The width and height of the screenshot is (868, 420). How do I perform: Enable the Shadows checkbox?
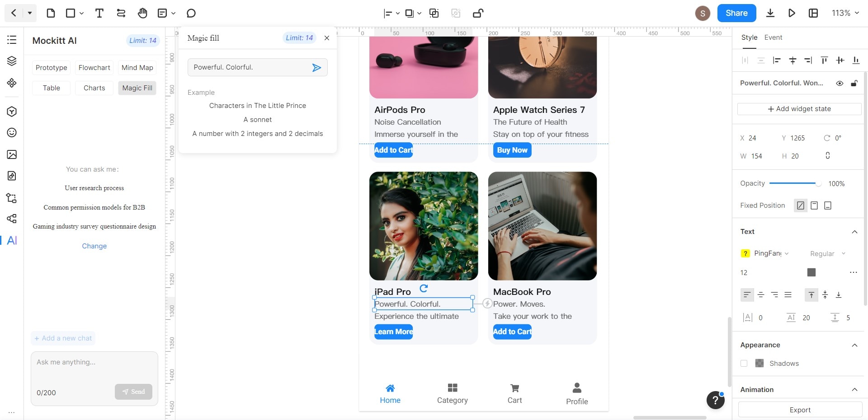[744, 363]
